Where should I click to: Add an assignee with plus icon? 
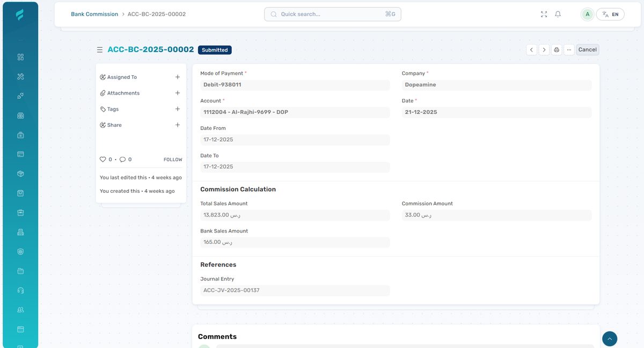[x=178, y=77]
